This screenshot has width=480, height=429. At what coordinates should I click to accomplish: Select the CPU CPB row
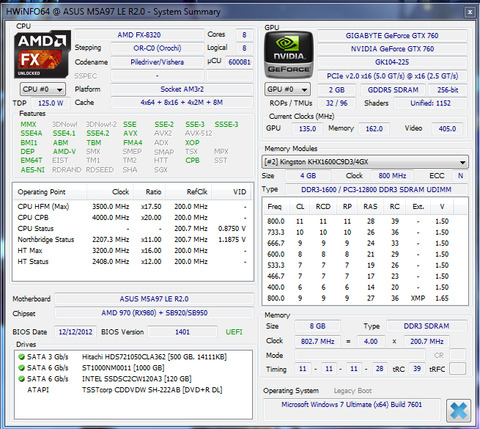[x=133, y=218]
